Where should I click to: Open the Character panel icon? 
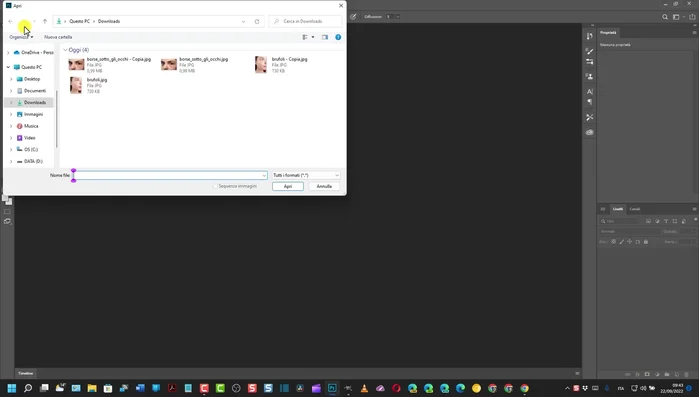tap(590, 91)
